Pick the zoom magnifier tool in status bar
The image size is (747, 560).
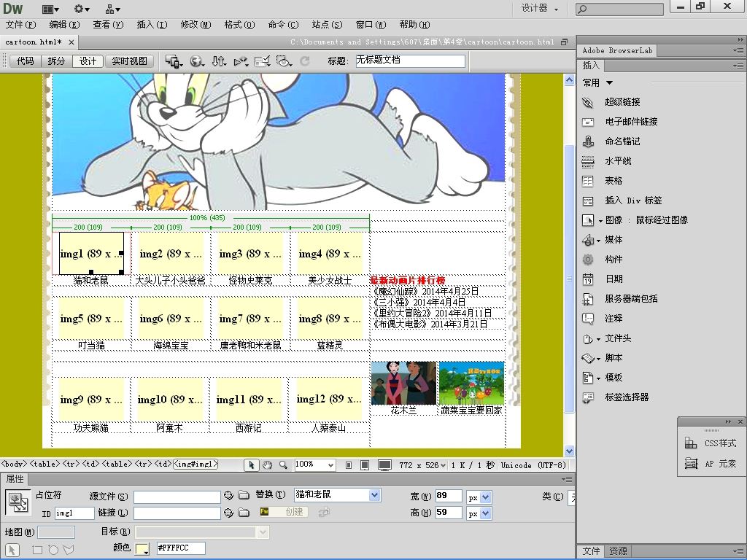[283, 465]
